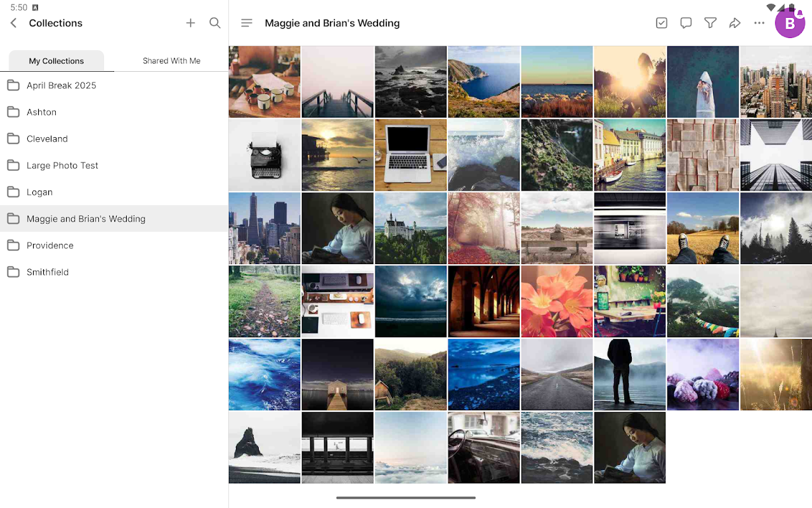
Task: Open the foggy pier photo
Action: click(337, 82)
